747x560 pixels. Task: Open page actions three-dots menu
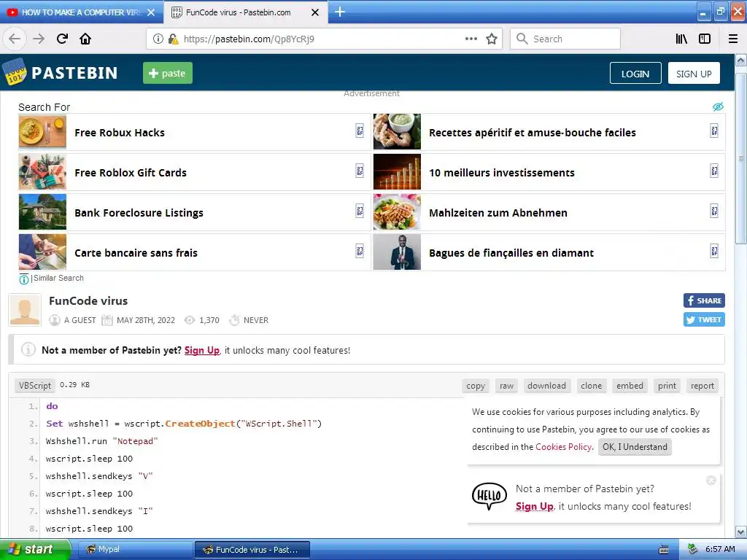pyautogui.click(x=471, y=39)
